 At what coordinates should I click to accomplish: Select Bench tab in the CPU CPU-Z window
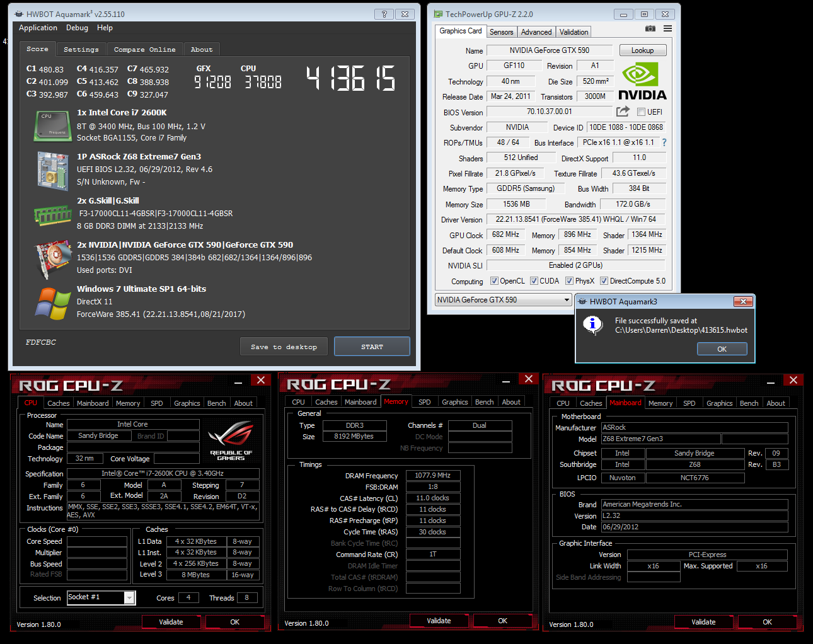[x=216, y=403]
